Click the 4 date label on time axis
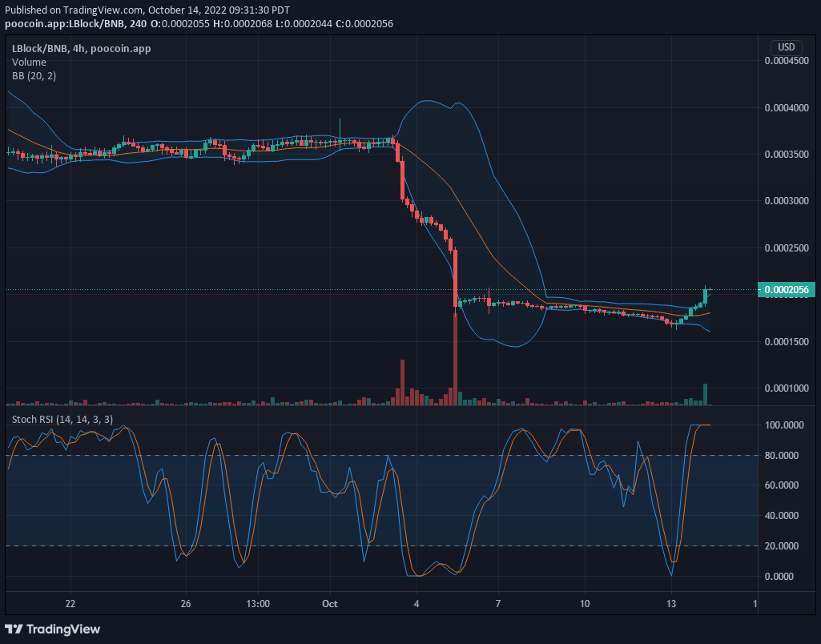The width and height of the screenshot is (821, 644). pyautogui.click(x=417, y=604)
